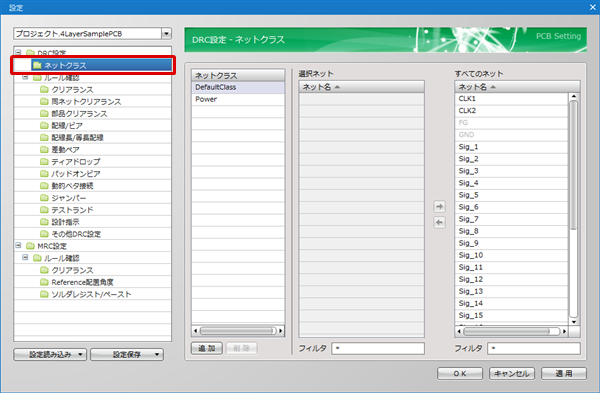This screenshot has width=600, height=393.
Task: Select Sig_4 in the all nets list
Action: pyautogui.click(x=512, y=183)
